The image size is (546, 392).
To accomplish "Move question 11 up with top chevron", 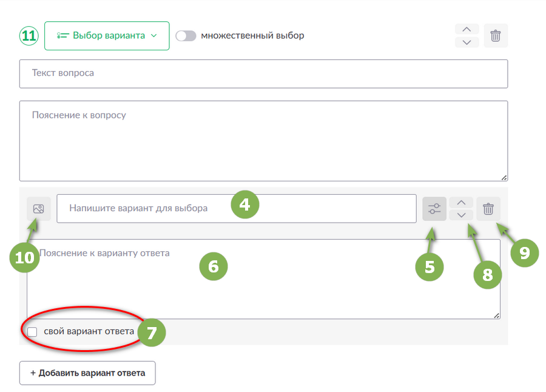I will [x=467, y=29].
